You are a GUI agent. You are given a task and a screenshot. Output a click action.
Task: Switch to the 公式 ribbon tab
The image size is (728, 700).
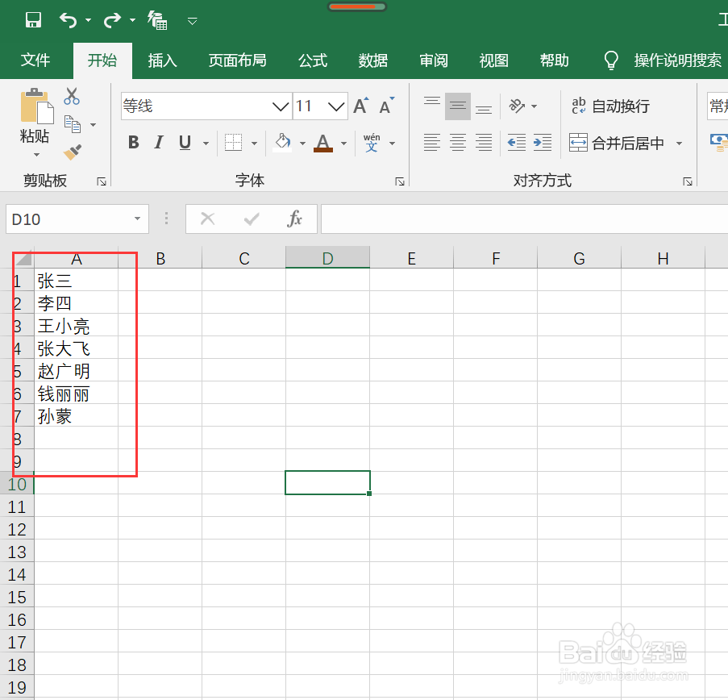click(x=313, y=60)
